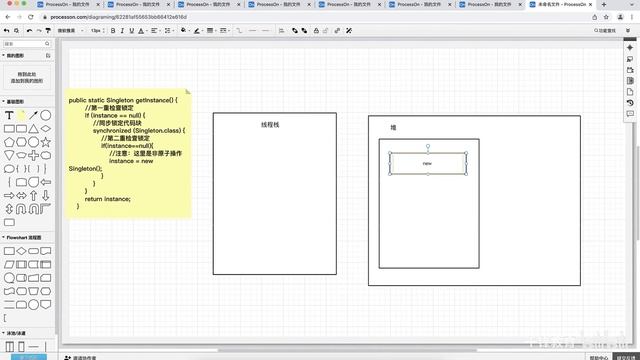Pick the Pentagon shape in basic shapes

point(9,142)
